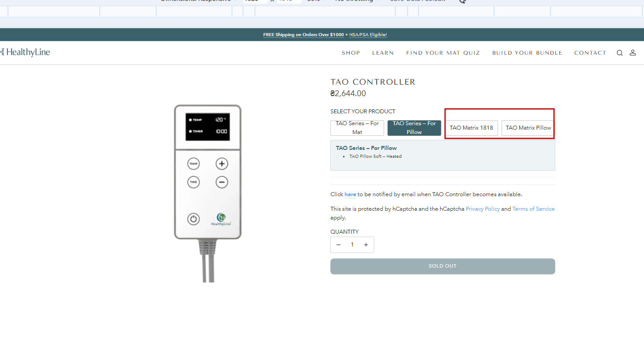This screenshot has width=644, height=339.
Task: Click the HealthyLine logo
Action: click(x=25, y=52)
